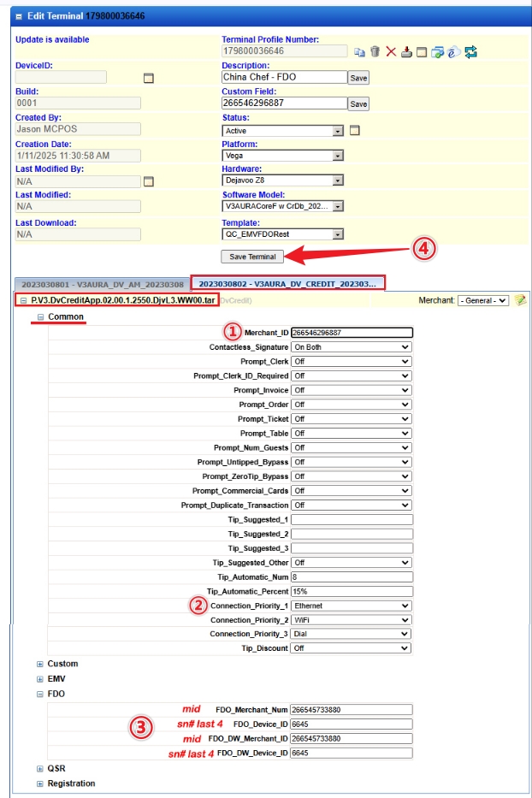Click the red X icon
The image size is (532, 798).
391,52
